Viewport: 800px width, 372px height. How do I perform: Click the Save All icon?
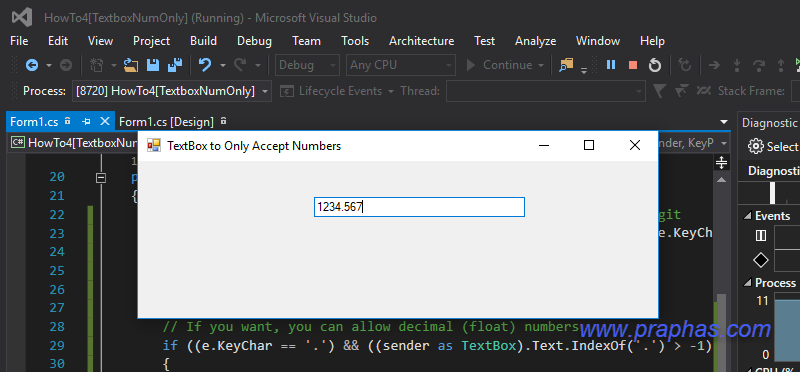coord(175,65)
